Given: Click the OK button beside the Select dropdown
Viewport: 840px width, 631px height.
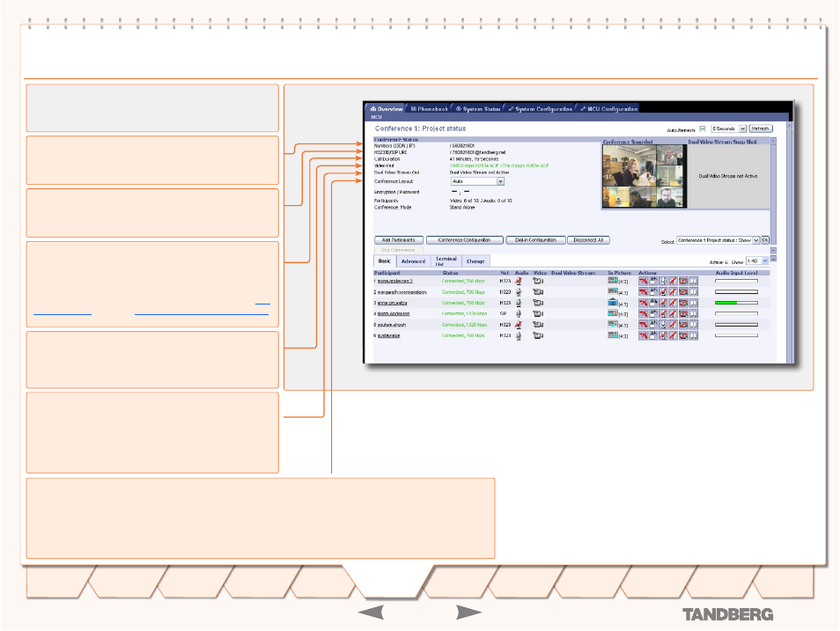Looking at the screenshot, I should coord(765,240).
